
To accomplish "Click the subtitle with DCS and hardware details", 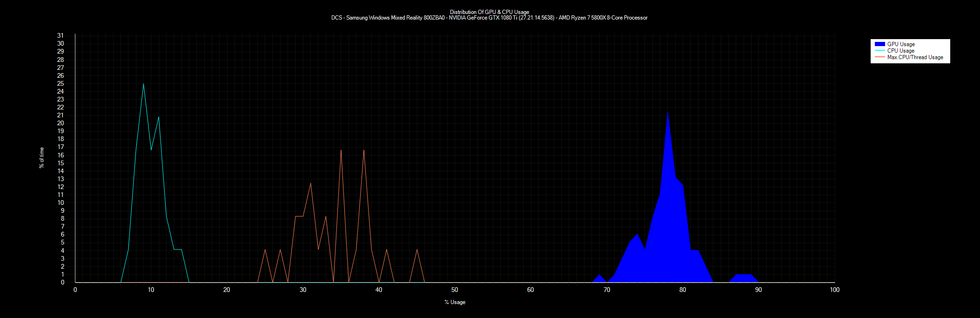I will [490, 18].
